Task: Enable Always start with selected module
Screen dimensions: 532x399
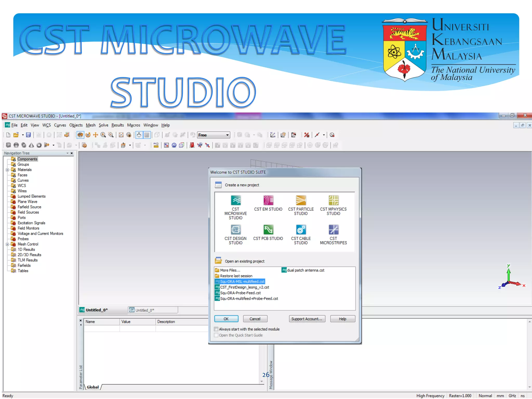Action: pos(216,329)
